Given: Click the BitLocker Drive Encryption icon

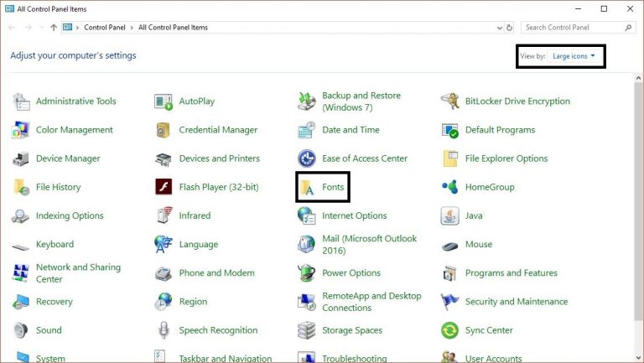Looking at the screenshot, I should [x=449, y=101].
